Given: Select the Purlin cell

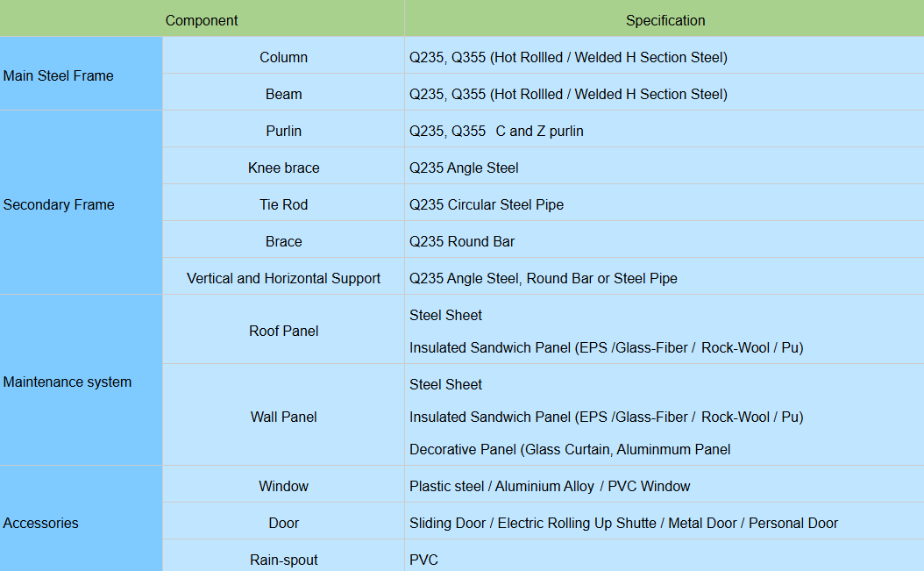Looking at the screenshot, I should (x=283, y=131).
